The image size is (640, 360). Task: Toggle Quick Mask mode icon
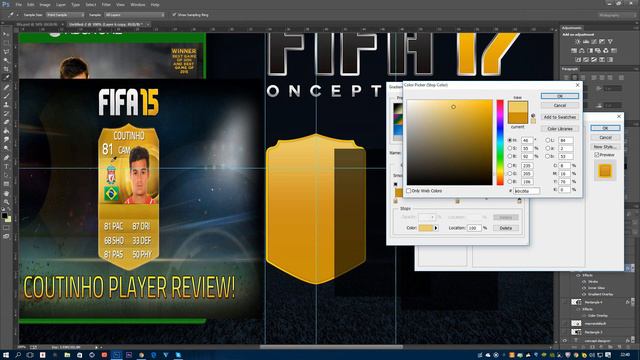tap(6, 228)
